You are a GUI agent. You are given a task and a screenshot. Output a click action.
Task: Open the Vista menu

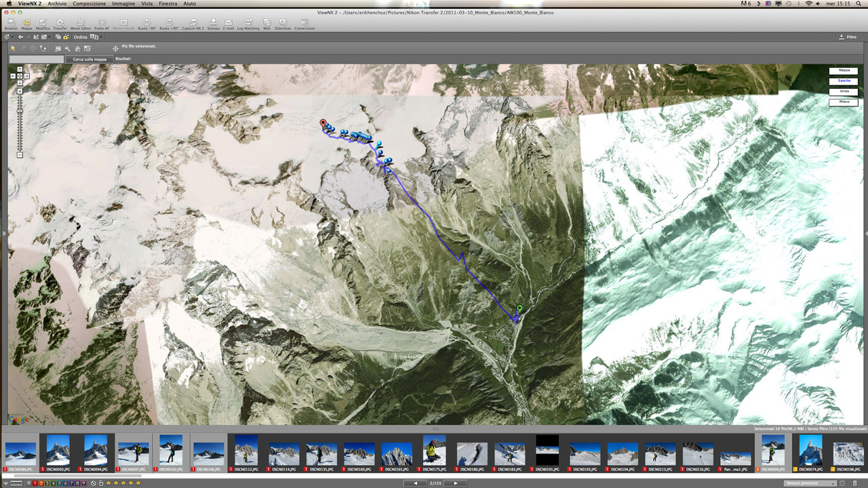point(147,4)
